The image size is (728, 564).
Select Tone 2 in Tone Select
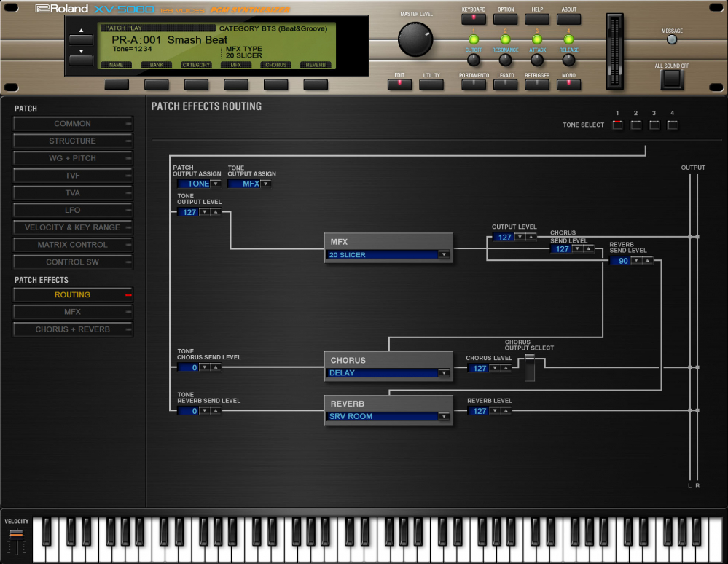pos(635,125)
